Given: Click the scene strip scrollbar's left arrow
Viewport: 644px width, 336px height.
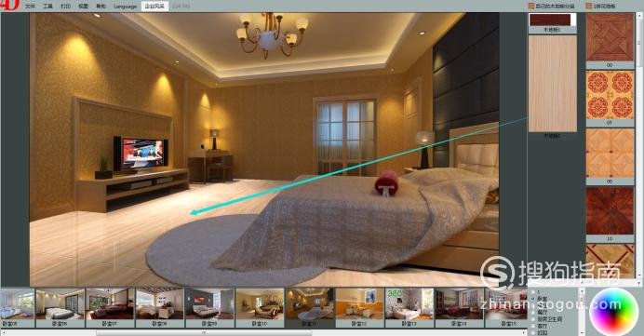Looking at the screenshot, I should coord(3,332).
